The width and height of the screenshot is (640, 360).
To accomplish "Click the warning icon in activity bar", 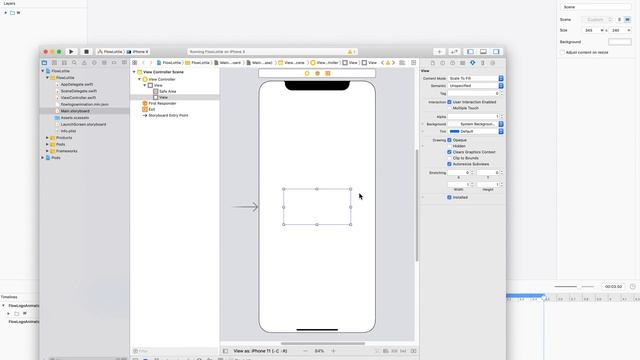I will click(349, 52).
